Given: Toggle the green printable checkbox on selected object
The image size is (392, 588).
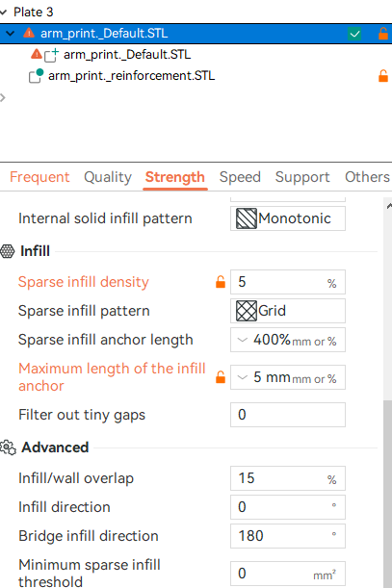Looking at the screenshot, I should (354, 34).
